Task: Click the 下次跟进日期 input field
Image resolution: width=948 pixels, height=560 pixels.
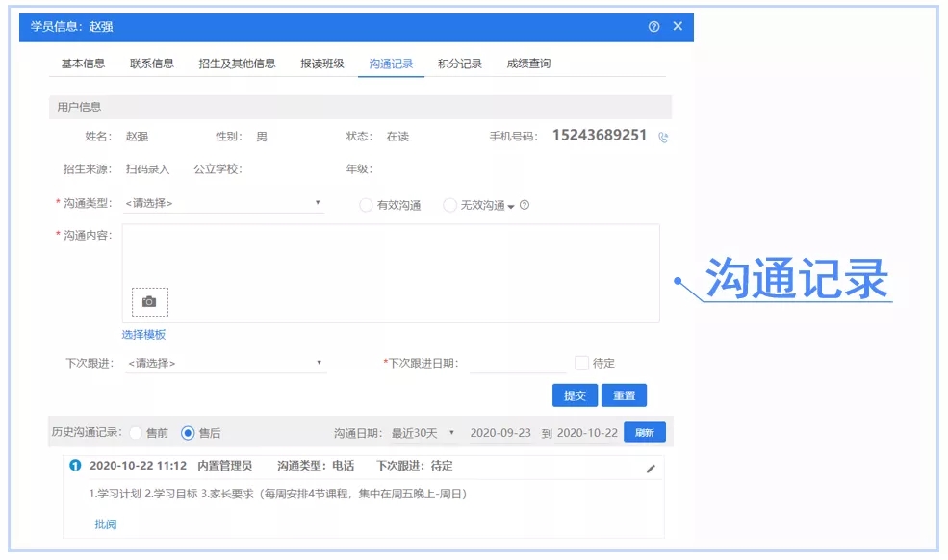Action: coord(516,362)
